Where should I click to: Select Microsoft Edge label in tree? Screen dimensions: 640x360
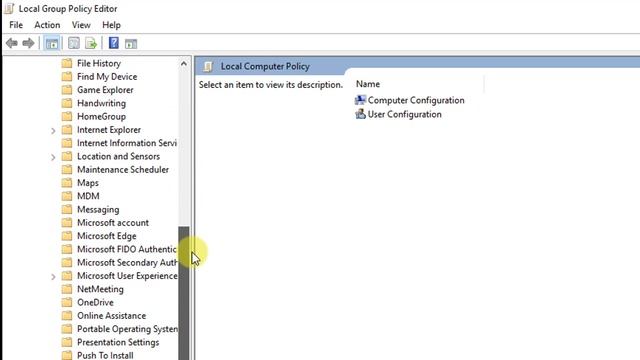point(107,236)
